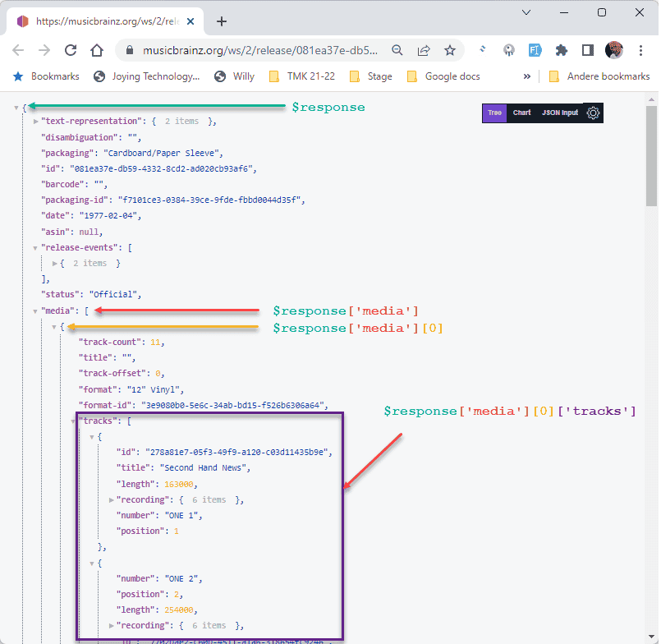Viewport: 661px width, 644px height.
Task: Open the Chrome three-dot menu
Action: coord(640,51)
